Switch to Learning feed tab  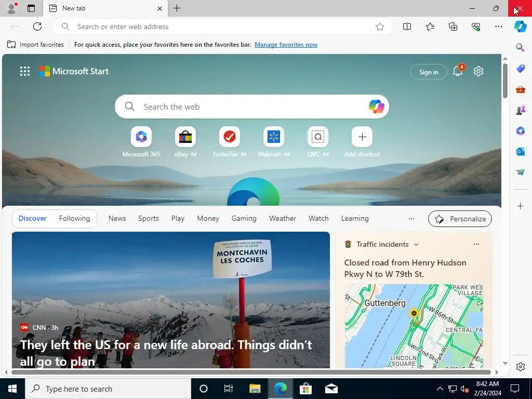tap(355, 219)
